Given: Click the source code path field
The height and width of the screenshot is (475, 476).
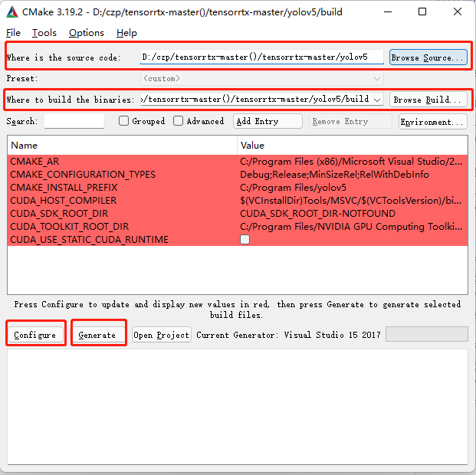Looking at the screenshot, I should point(262,57).
